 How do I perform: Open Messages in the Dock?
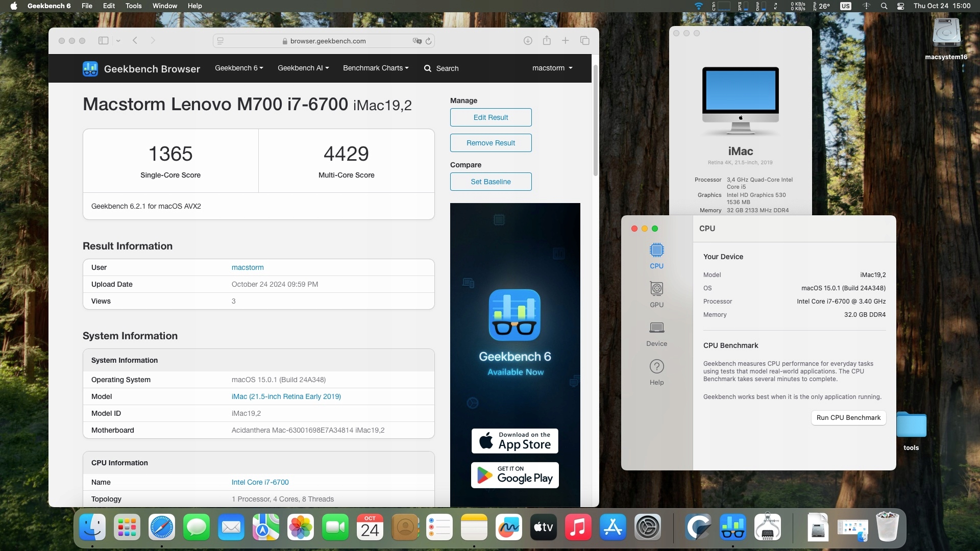click(197, 527)
